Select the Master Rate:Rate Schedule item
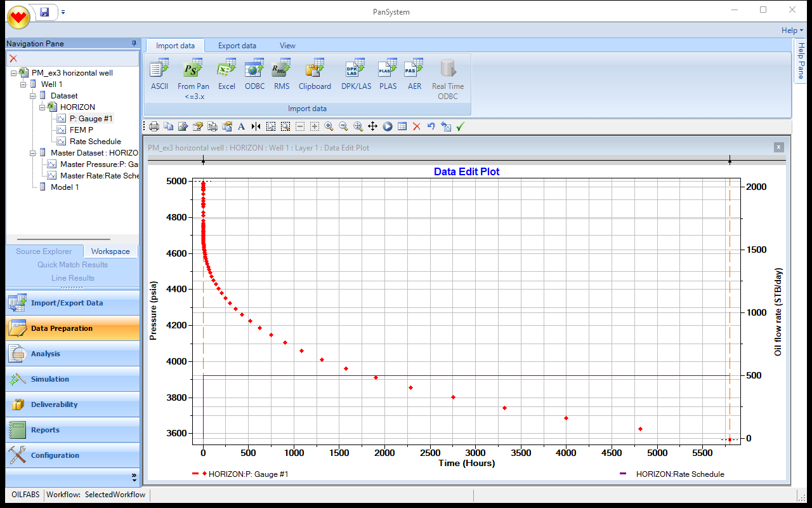 coord(99,176)
